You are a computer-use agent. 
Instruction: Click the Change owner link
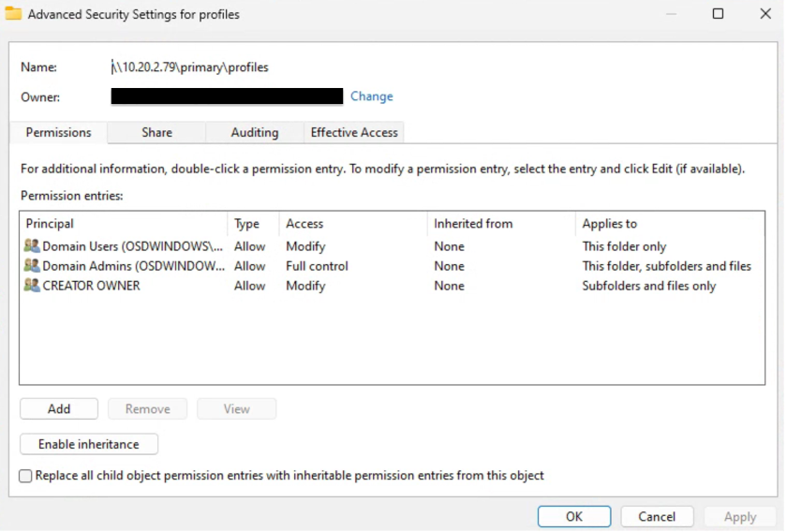(x=372, y=96)
